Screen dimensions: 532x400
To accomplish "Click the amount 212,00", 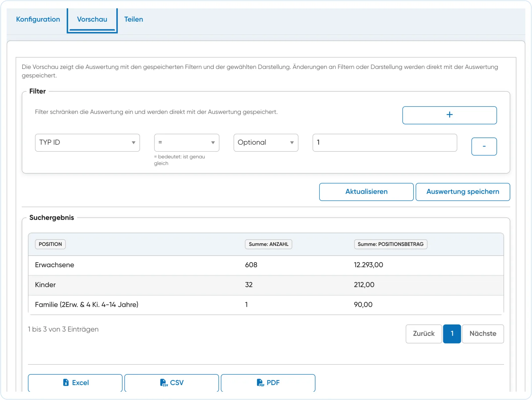I will pyautogui.click(x=364, y=285).
